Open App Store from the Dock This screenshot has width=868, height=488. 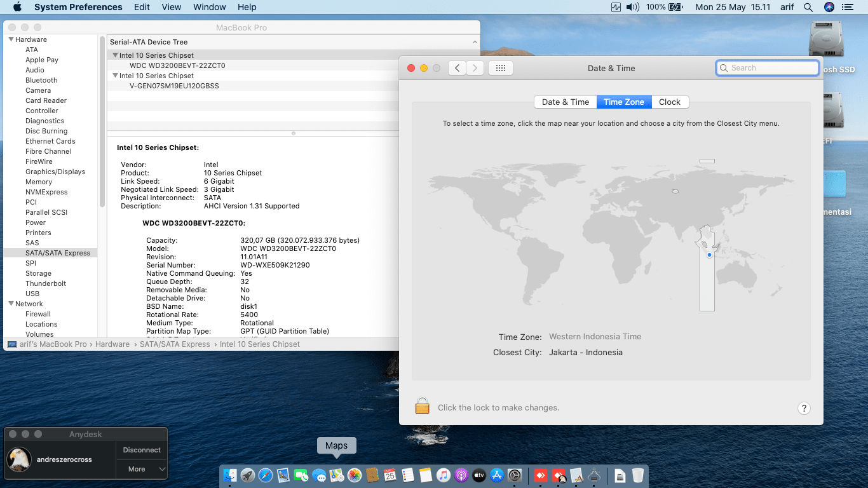coord(497,475)
